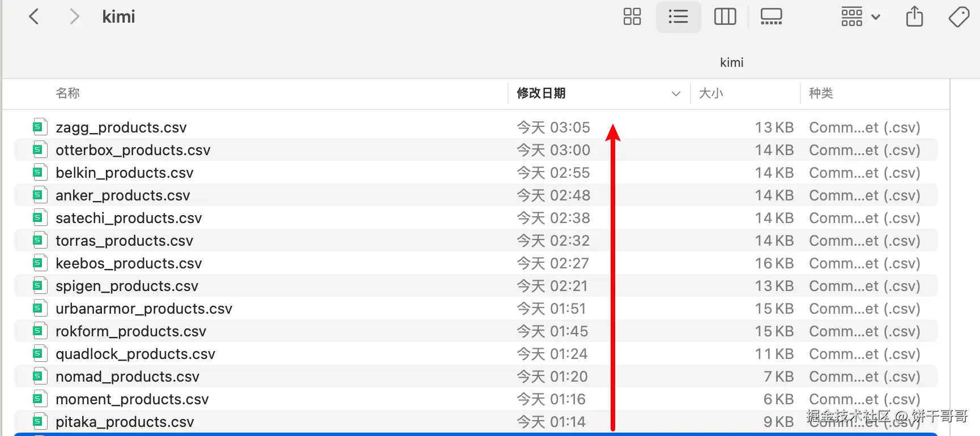Click the kimi path label below toolbar
Screen dimensions: 980x436
tap(732, 62)
